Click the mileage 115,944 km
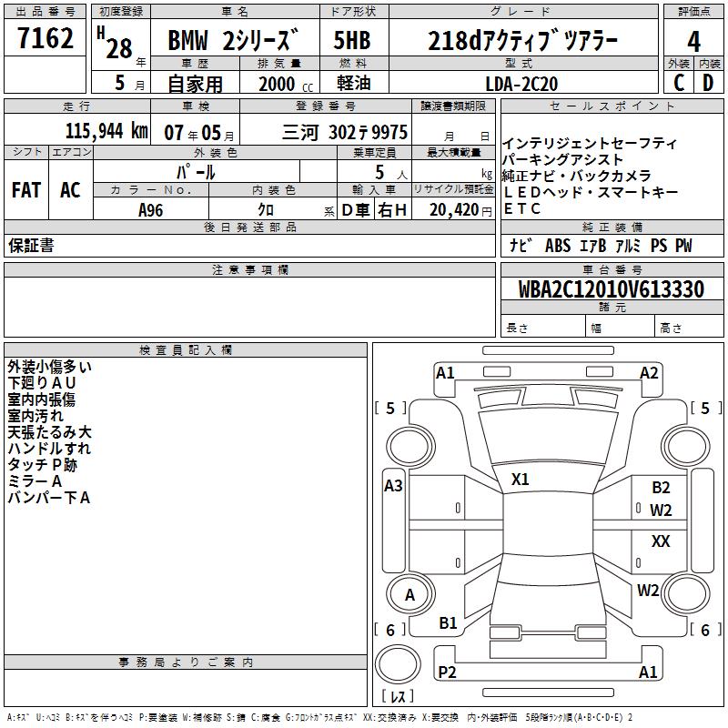 [x=106, y=131]
